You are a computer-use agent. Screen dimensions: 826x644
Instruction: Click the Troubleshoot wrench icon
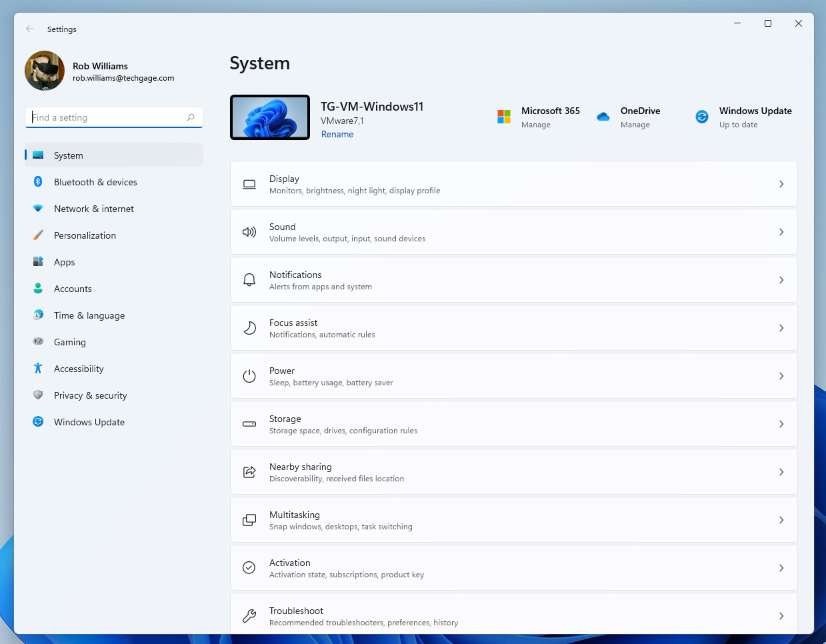tap(249, 616)
